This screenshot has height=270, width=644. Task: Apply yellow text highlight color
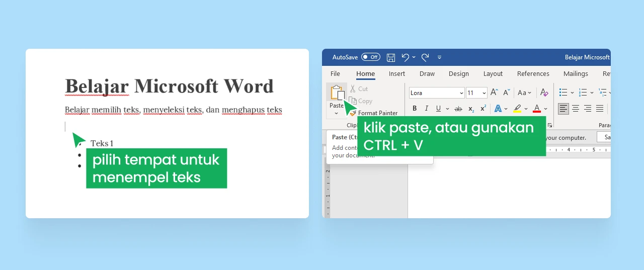pyautogui.click(x=517, y=109)
